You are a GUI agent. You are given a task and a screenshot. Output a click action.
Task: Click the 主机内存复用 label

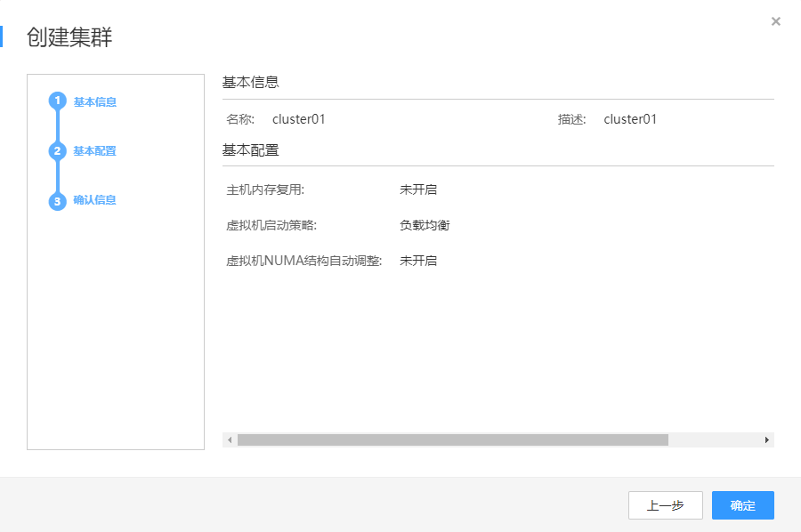(x=265, y=189)
